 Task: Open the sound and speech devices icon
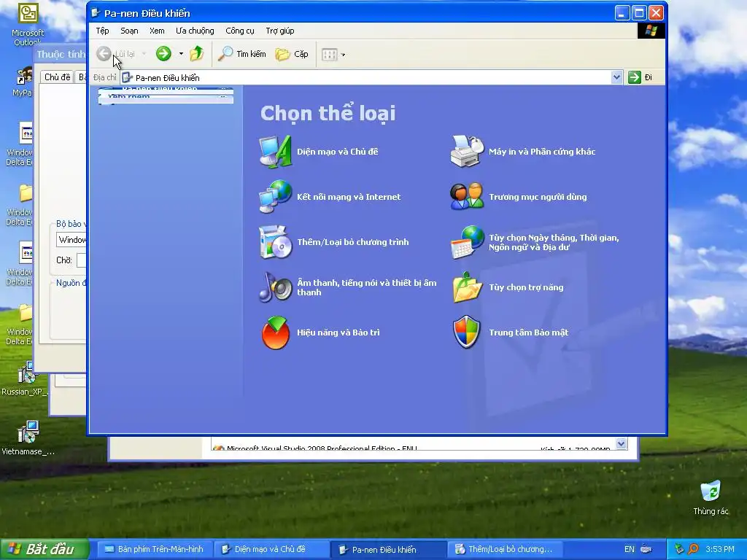pyautogui.click(x=275, y=287)
